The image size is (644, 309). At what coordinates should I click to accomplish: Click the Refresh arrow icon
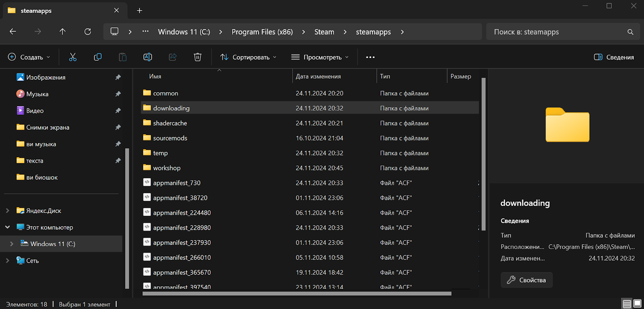click(88, 32)
